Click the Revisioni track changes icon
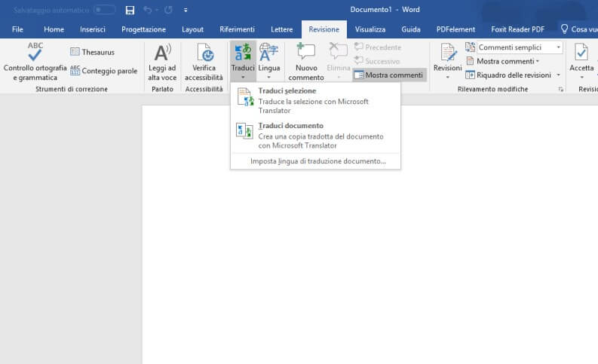 click(448, 53)
